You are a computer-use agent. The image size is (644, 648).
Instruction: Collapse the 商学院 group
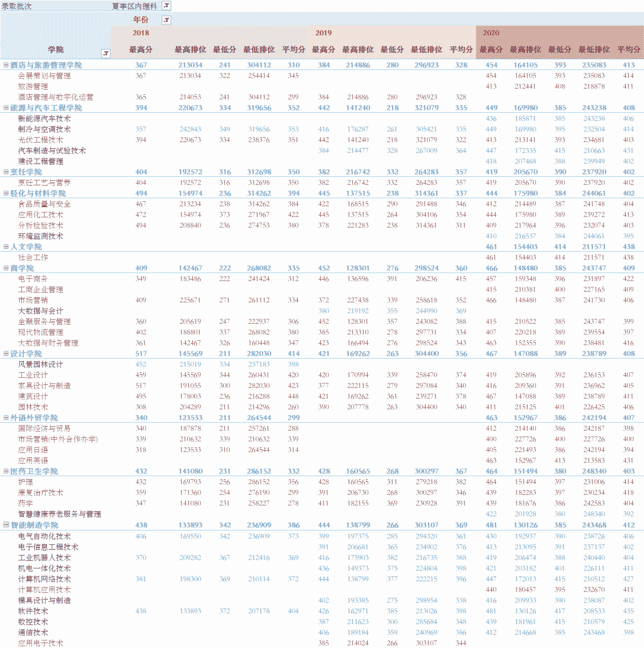[6, 268]
